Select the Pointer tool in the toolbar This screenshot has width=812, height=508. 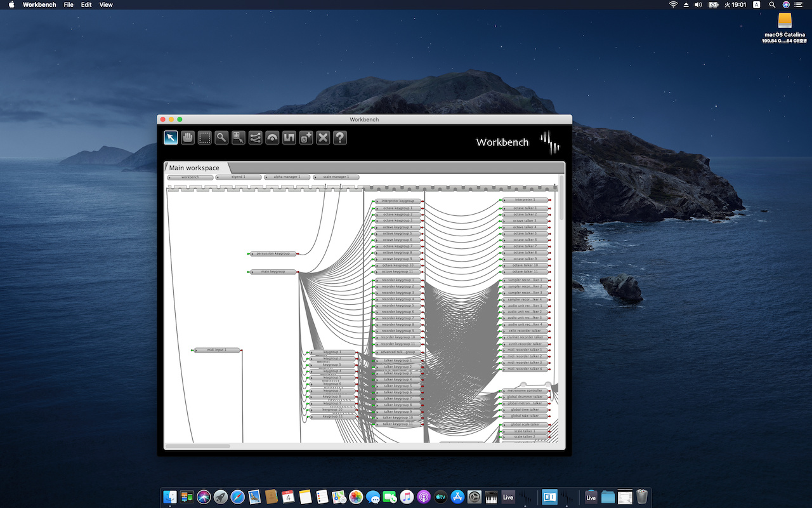170,137
